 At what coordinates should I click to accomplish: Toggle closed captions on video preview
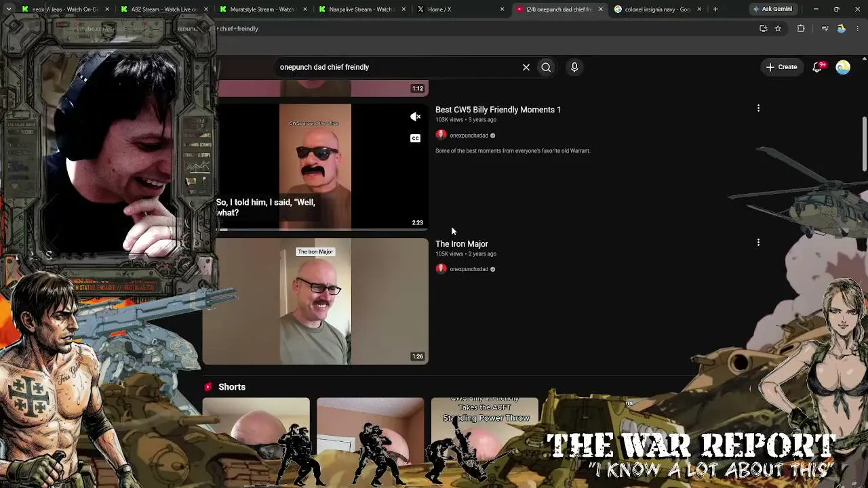tap(416, 138)
